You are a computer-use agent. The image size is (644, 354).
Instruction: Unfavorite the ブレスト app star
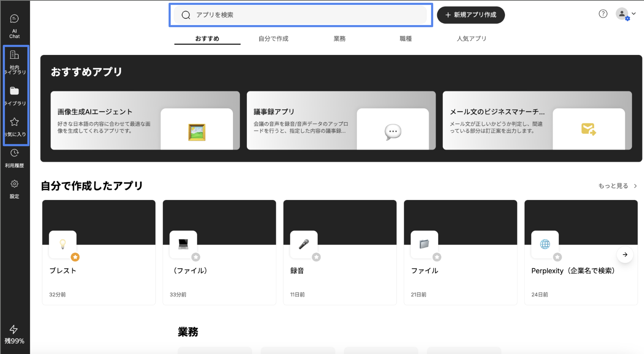75,257
